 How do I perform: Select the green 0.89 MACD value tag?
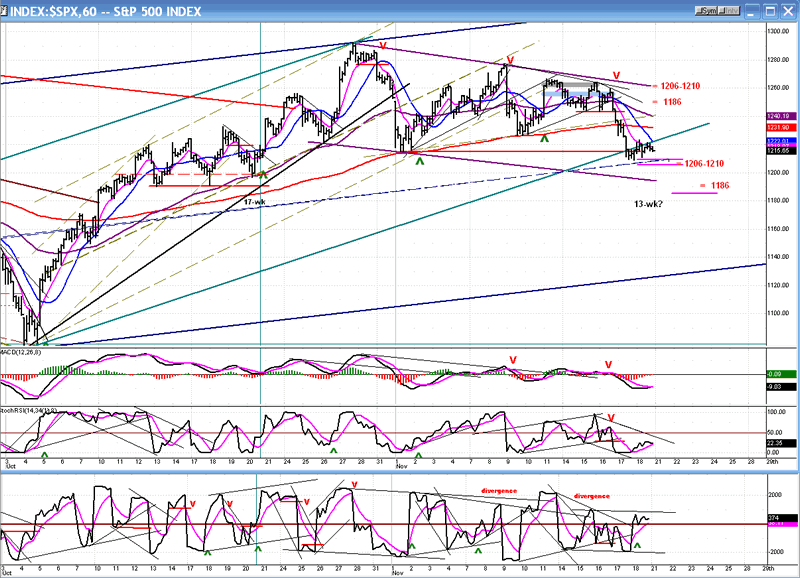tap(781, 373)
